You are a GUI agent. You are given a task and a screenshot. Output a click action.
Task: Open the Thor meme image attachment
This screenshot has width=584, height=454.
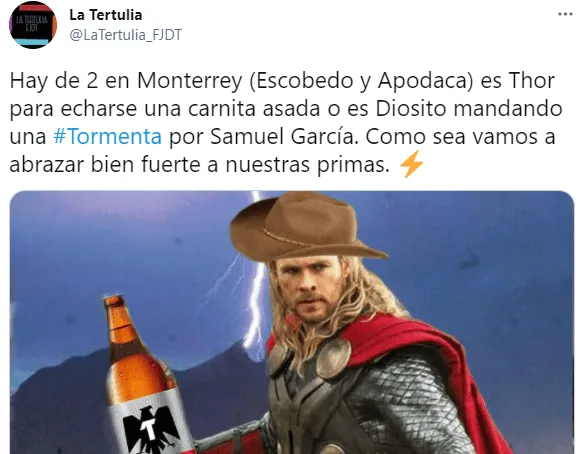(292, 323)
